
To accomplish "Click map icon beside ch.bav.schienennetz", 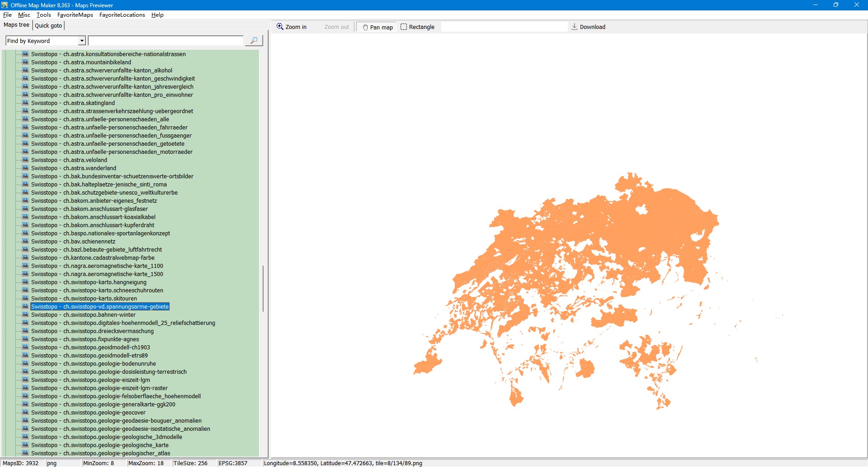I will click(x=25, y=241).
